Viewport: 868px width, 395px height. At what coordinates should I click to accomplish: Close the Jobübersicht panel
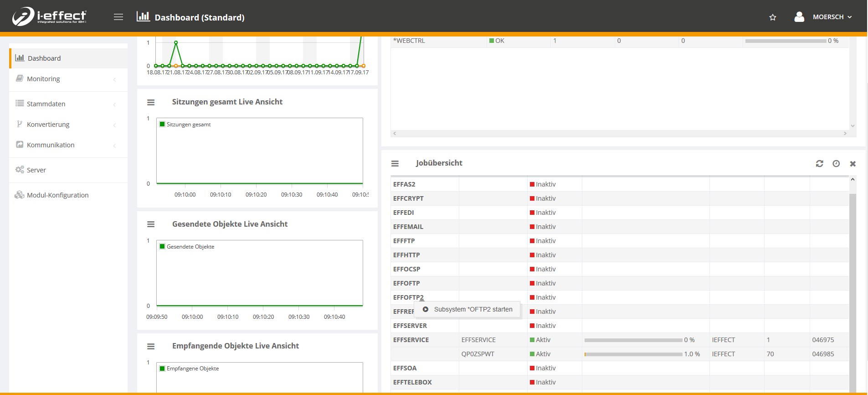point(853,164)
